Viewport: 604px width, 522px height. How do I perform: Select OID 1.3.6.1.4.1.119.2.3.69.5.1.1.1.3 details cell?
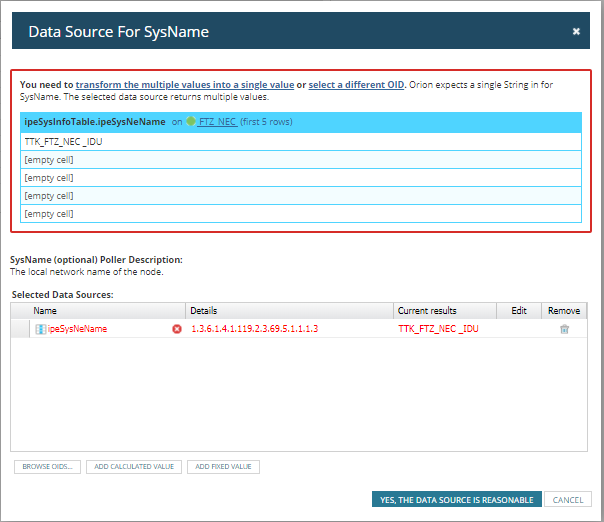pyautogui.click(x=255, y=329)
